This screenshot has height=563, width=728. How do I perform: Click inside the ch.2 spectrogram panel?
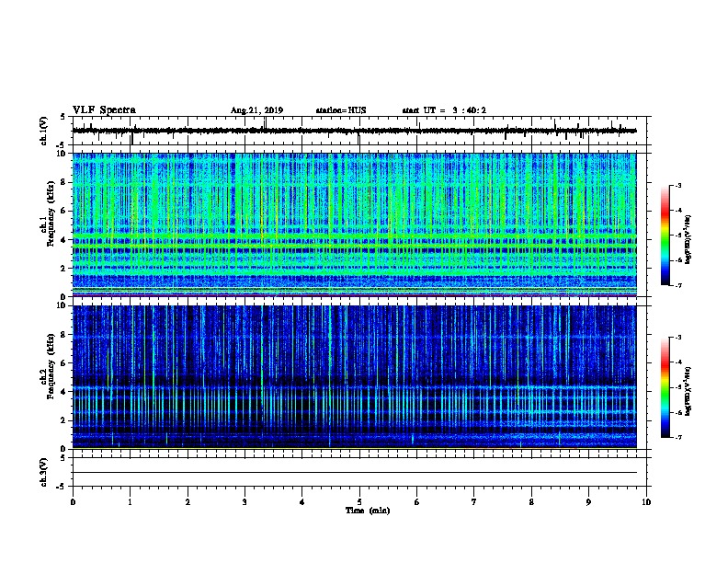click(354, 377)
